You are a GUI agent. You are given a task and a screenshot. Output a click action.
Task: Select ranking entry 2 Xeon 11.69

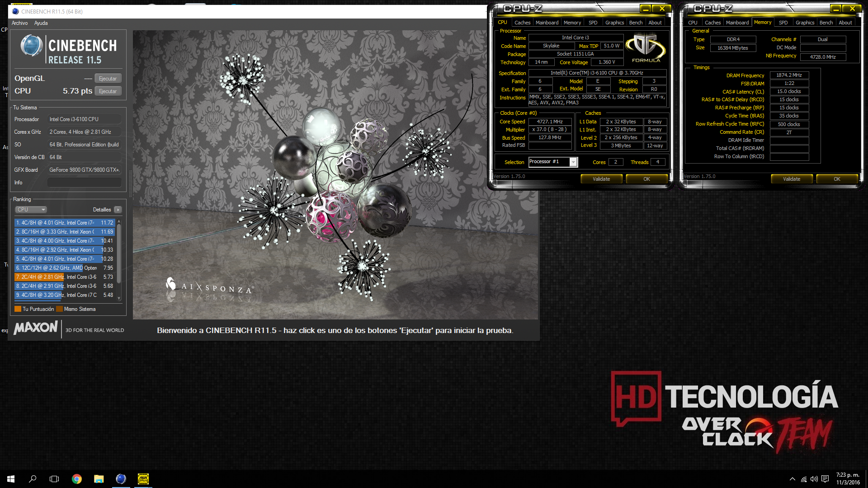(x=65, y=232)
